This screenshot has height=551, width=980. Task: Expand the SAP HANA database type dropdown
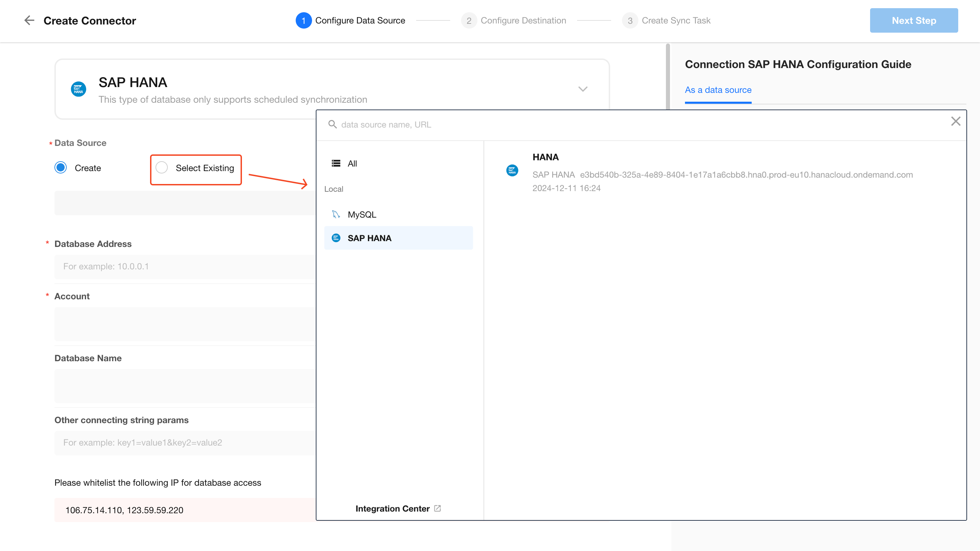[583, 89]
